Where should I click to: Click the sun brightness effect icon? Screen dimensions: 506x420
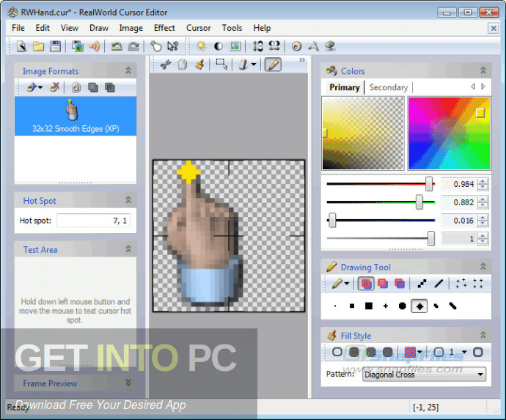[202, 46]
